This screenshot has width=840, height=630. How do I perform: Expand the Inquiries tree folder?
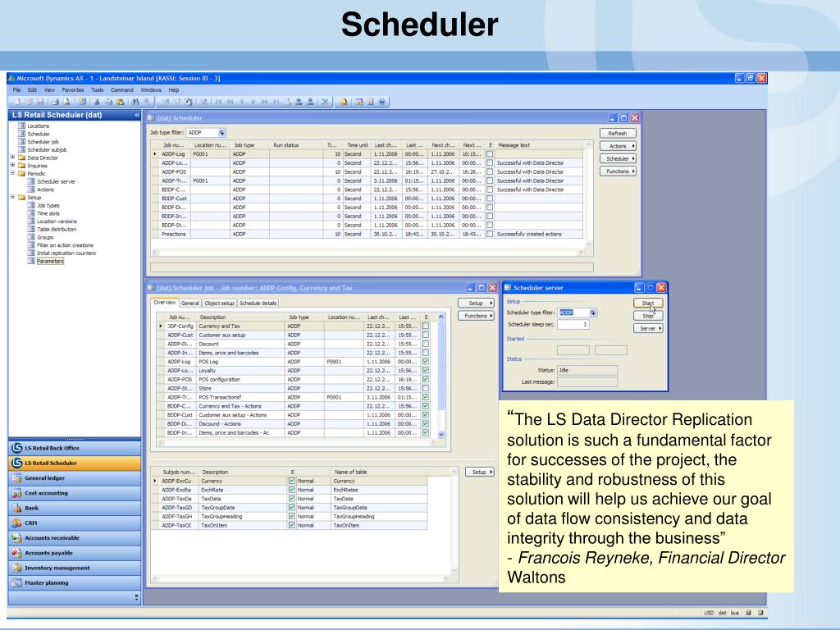(12, 166)
